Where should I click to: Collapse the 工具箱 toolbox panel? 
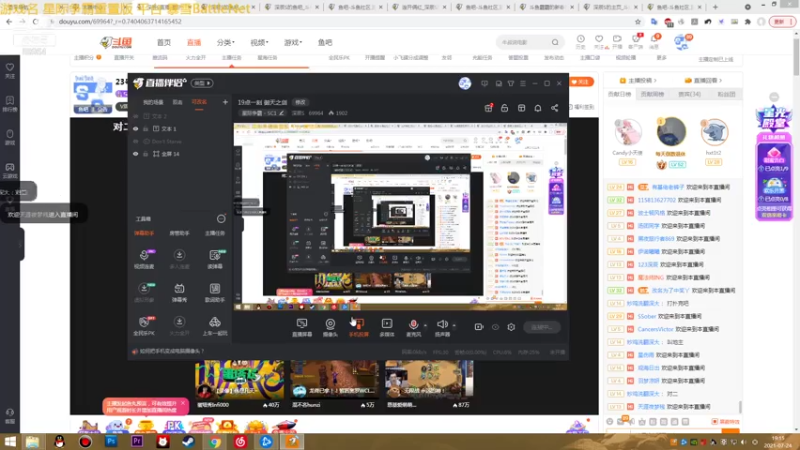(221, 219)
